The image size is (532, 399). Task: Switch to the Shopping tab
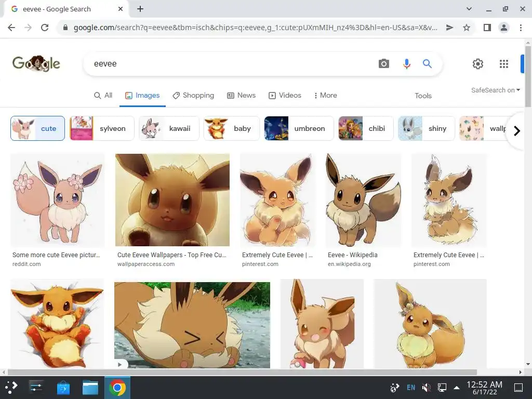click(193, 96)
